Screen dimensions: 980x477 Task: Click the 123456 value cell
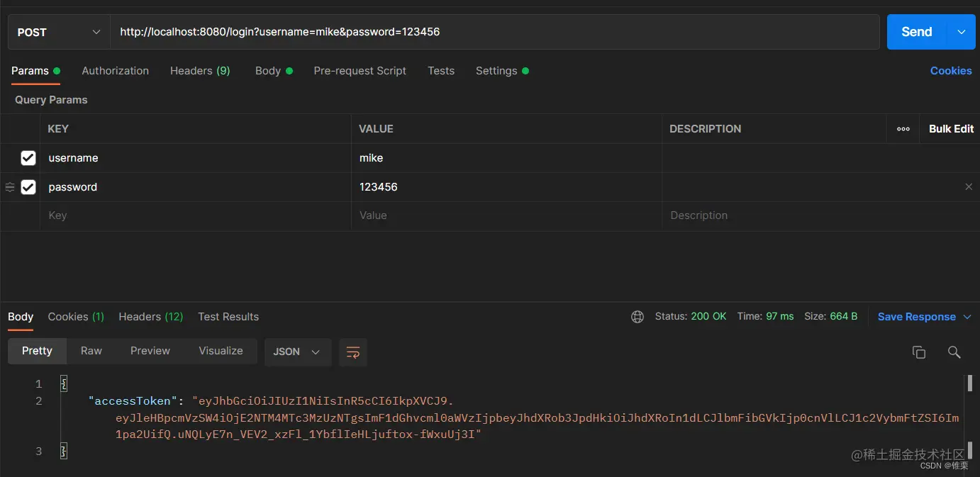coord(506,187)
